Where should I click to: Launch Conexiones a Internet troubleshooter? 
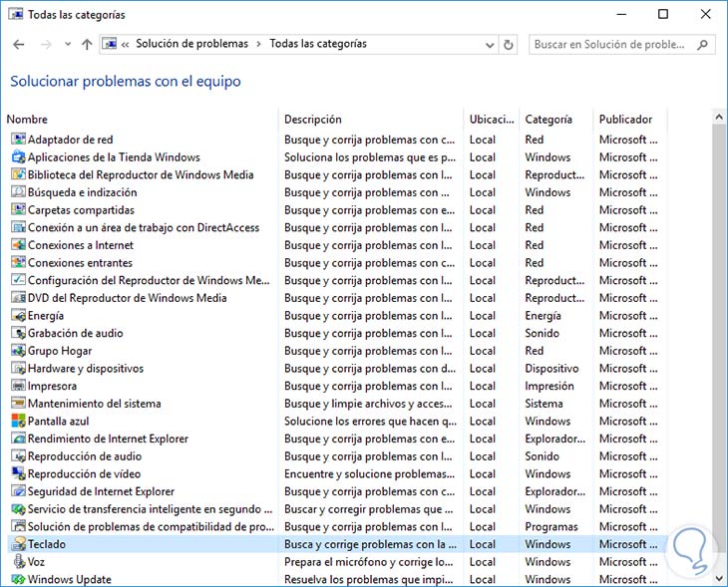[x=81, y=245]
